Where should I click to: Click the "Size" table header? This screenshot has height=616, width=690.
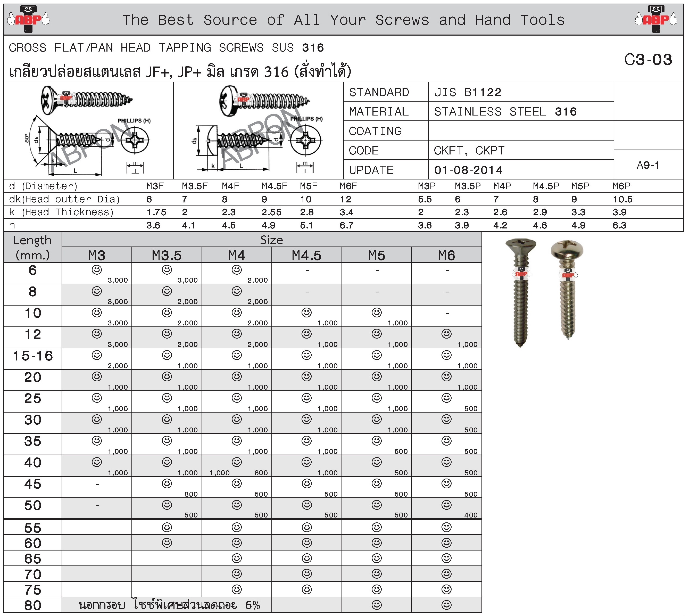tap(272, 240)
